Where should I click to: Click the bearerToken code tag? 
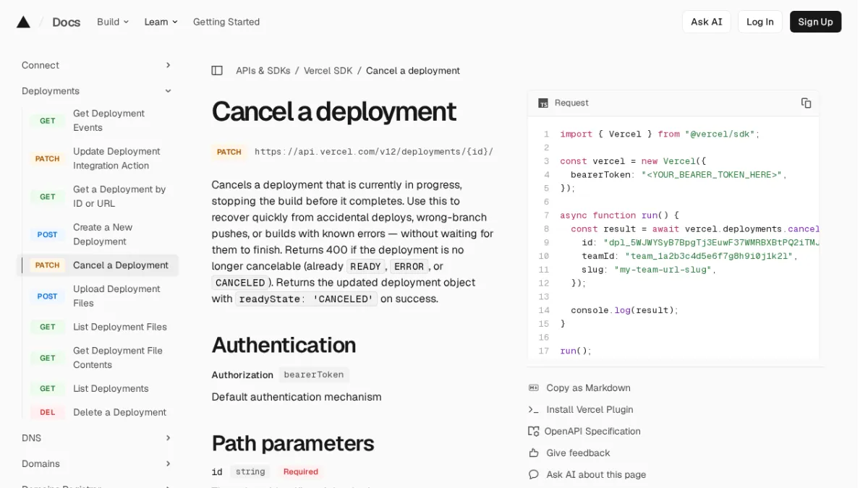314,374
